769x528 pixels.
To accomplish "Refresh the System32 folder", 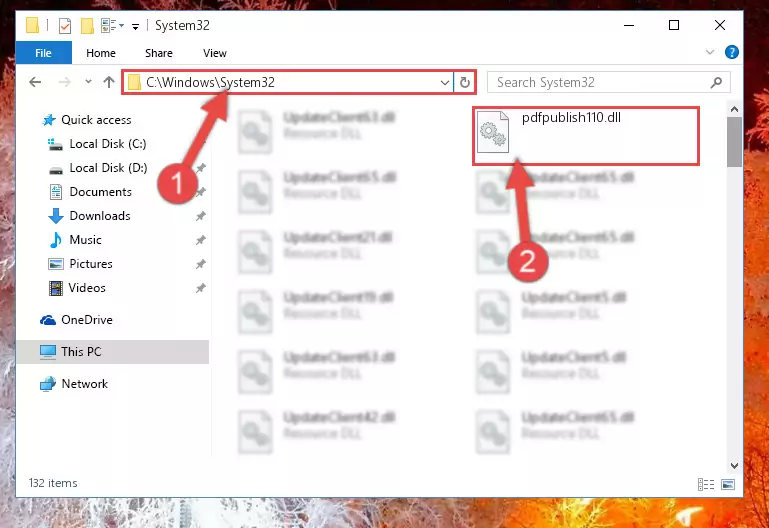I will coord(464,82).
